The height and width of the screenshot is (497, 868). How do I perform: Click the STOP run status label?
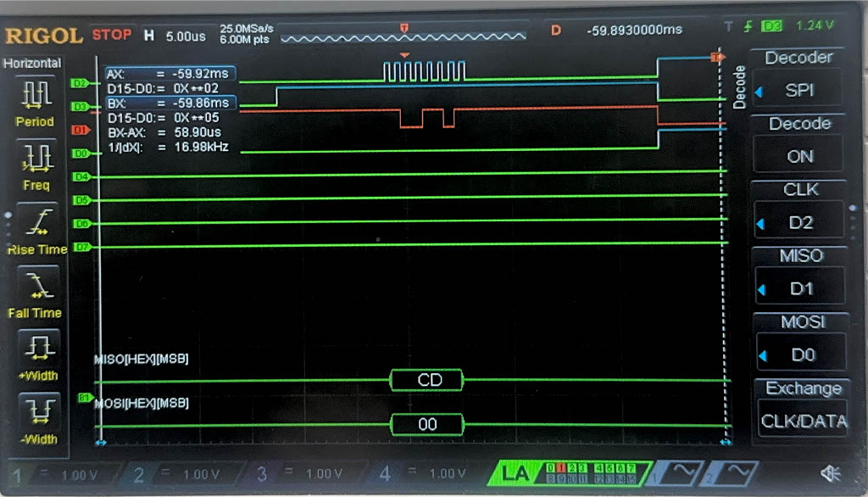[x=112, y=35]
